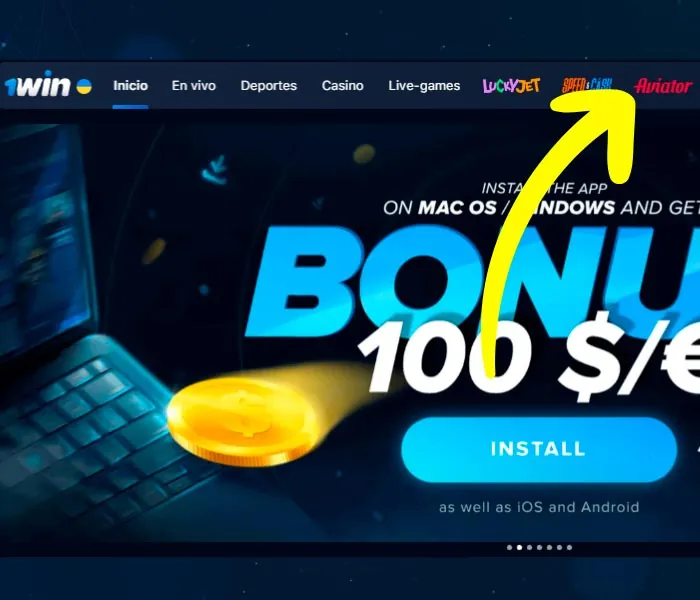Image resolution: width=700 pixels, height=600 pixels.
Task: Click the blue INSTALL button
Action: pos(538,449)
